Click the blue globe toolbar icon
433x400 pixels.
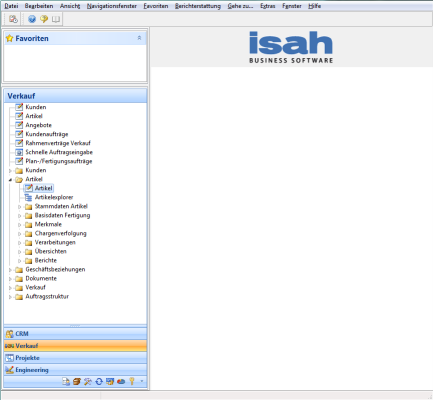(x=32, y=19)
